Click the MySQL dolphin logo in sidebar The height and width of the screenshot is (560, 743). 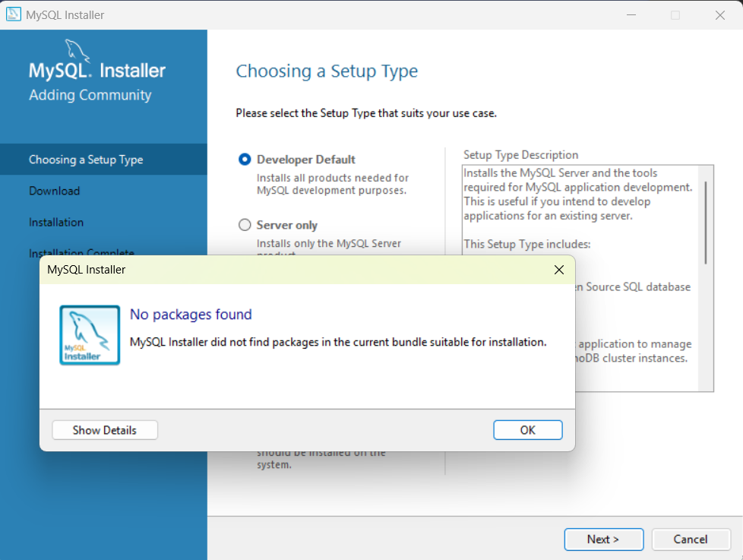[77, 50]
